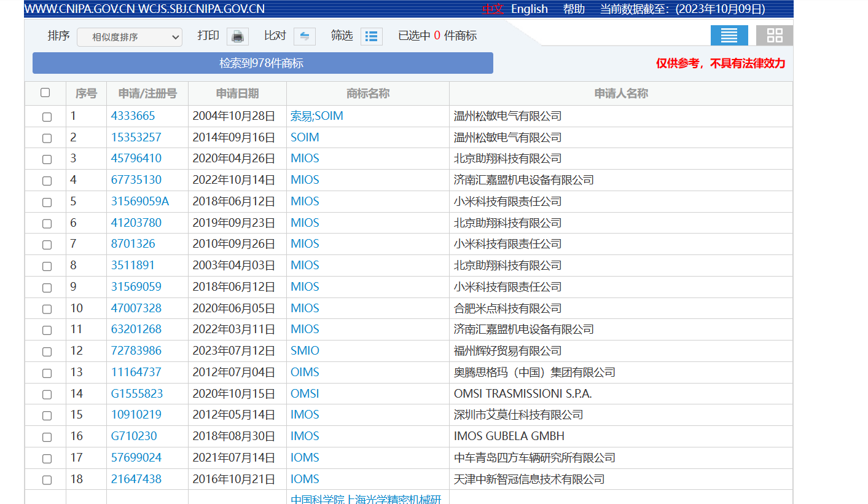Check the box for row 3 (45796410)
The height and width of the screenshot is (504, 868).
pyautogui.click(x=47, y=159)
